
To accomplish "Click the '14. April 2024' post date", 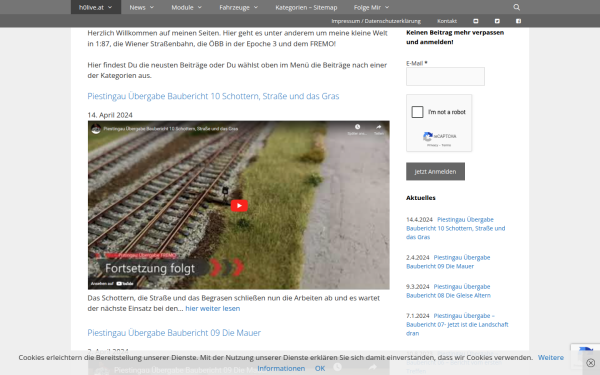I will point(110,115).
